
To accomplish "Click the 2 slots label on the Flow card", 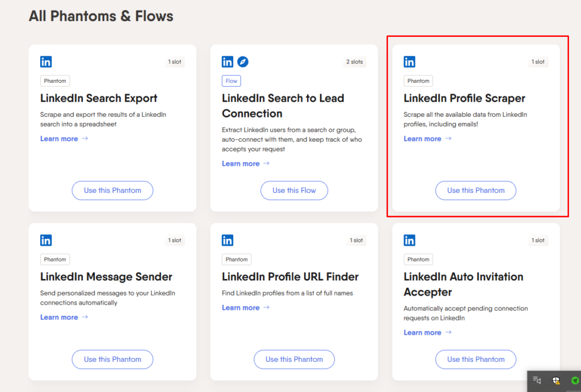I will [354, 62].
